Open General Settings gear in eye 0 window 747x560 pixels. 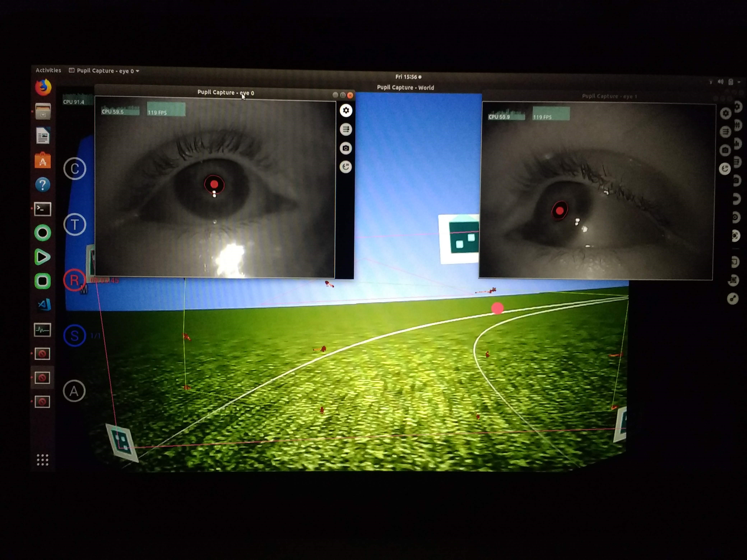click(x=345, y=110)
